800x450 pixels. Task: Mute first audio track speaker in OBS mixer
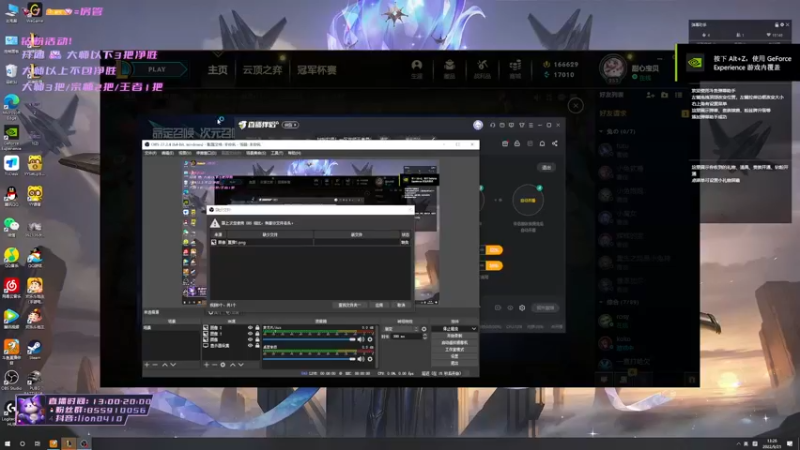(361, 339)
